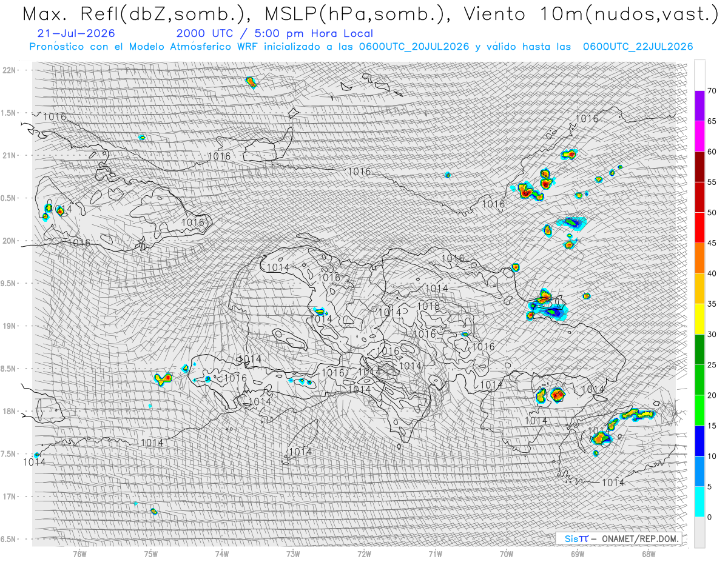Select the '75W' longitude axis label
The image size is (728, 562).
pyautogui.click(x=151, y=554)
